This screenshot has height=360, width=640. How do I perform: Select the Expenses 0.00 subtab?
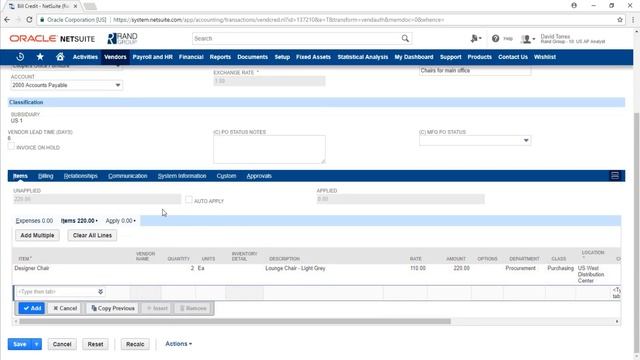tap(34, 221)
